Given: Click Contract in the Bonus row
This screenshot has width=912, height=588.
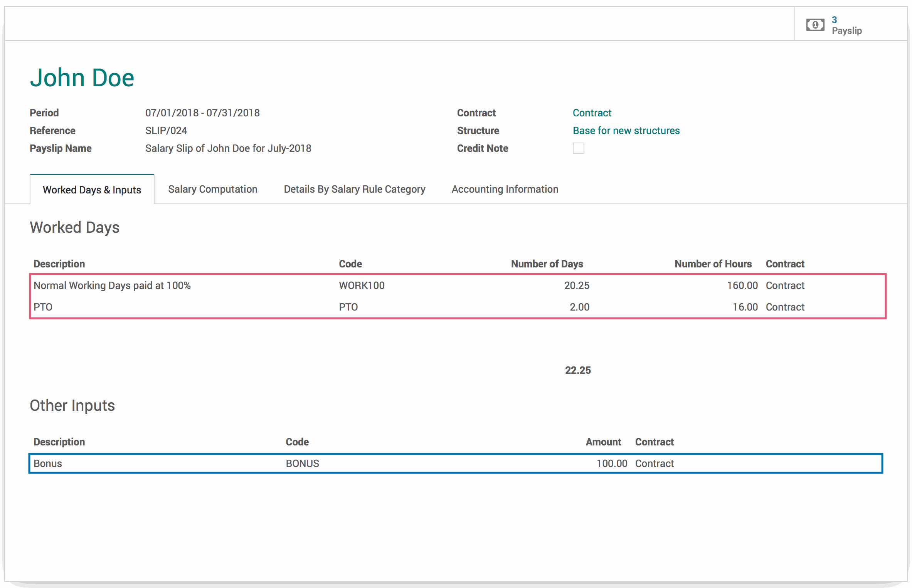Looking at the screenshot, I should click(654, 464).
